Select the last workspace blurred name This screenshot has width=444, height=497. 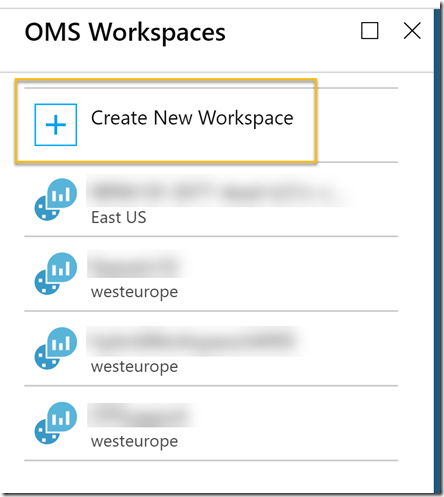pyautogui.click(x=142, y=415)
